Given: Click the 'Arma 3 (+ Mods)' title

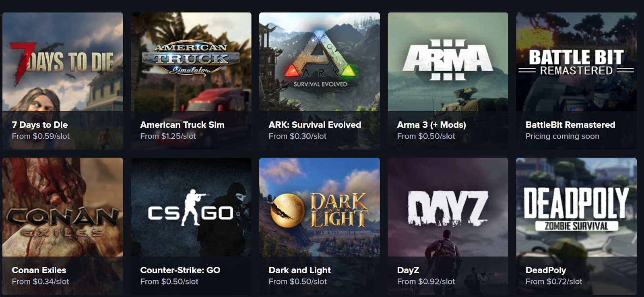Looking at the screenshot, I should coord(431,125).
